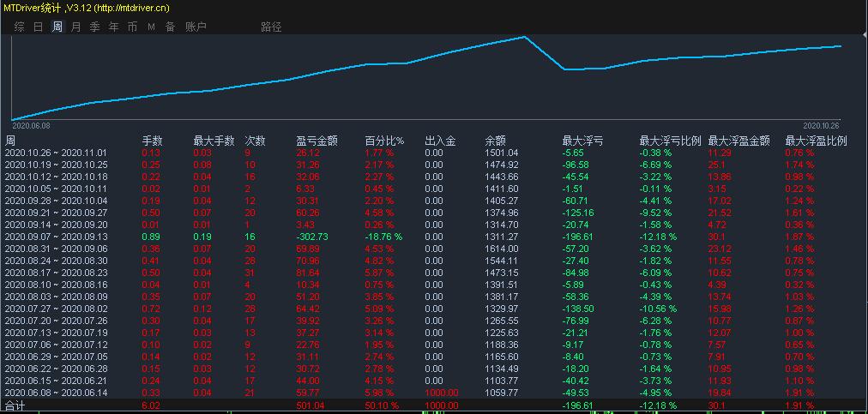Select week row 2020.10.05 ~ 2020.10.11
This screenshot has height=414, width=868.
point(434,189)
